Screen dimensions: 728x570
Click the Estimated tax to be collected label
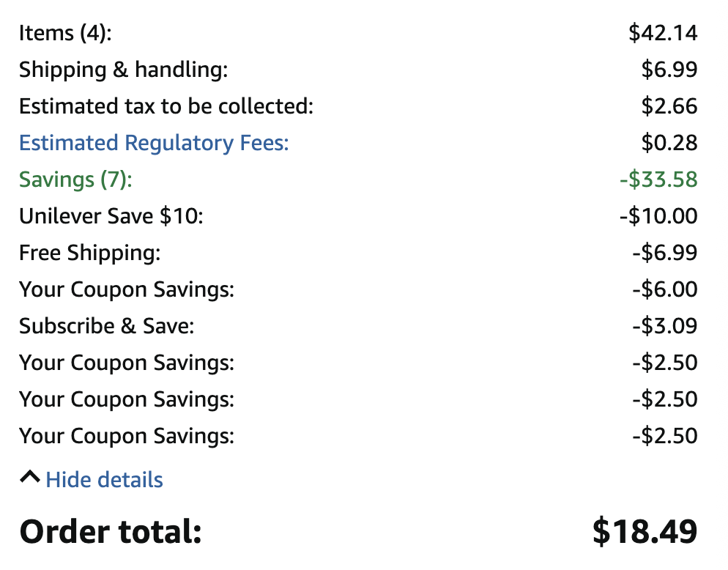[x=166, y=106]
